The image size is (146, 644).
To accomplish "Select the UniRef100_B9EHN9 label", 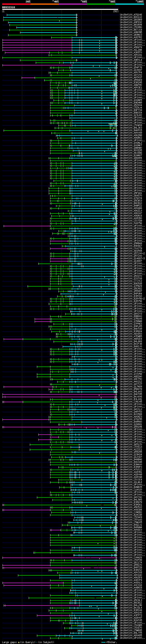I will tap(131, 103).
